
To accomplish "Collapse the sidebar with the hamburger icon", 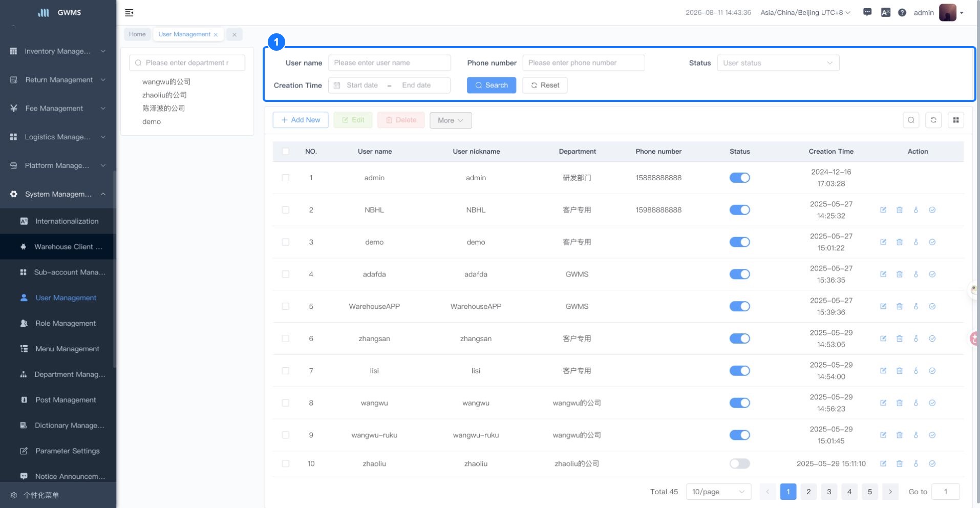I will pyautogui.click(x=129, y=13).
